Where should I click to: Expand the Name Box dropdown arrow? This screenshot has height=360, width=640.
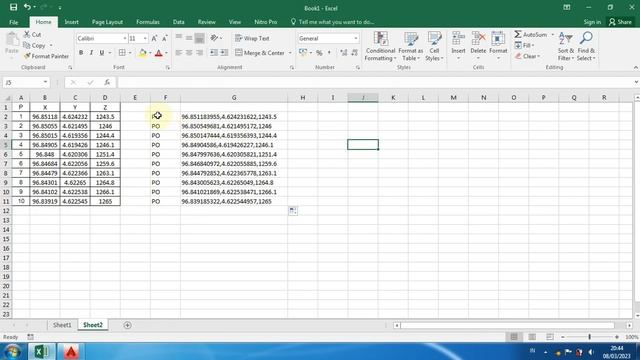tap(45, 82)
